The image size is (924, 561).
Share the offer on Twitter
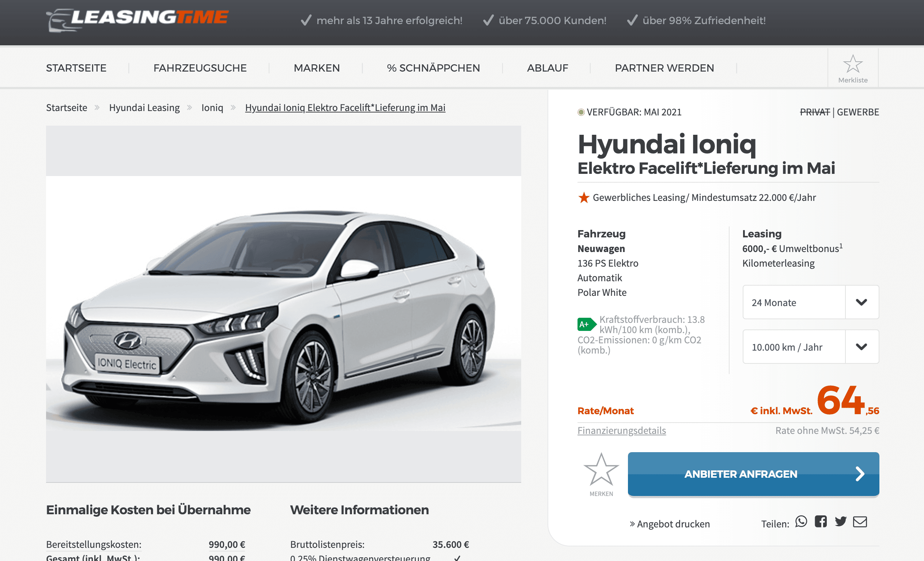pyautogui.click(x=840, y=522)
